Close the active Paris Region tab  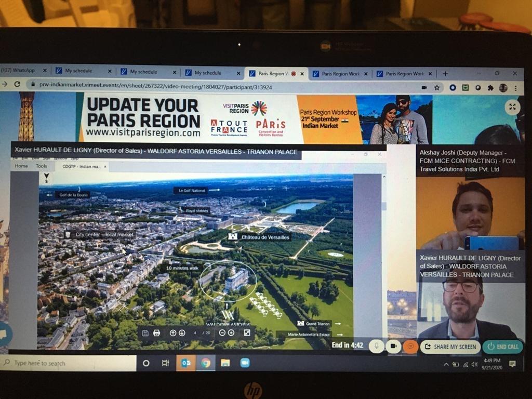[x=302, y=74]
